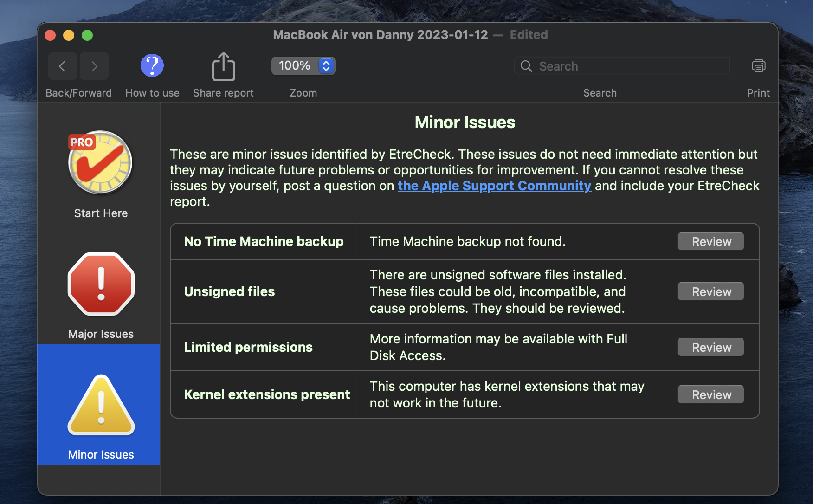
Task: Review the No Time Machine backup issue
Action: [710, 241]
